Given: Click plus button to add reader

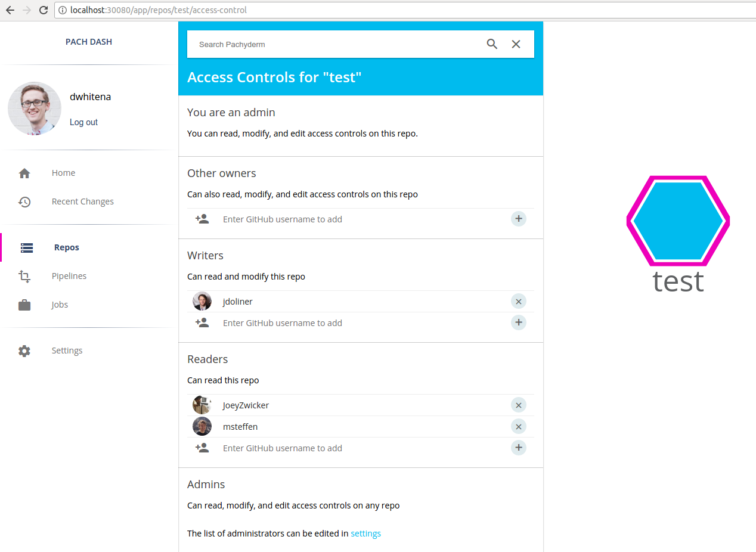Looking at the screenshot, I should [519, 448].
